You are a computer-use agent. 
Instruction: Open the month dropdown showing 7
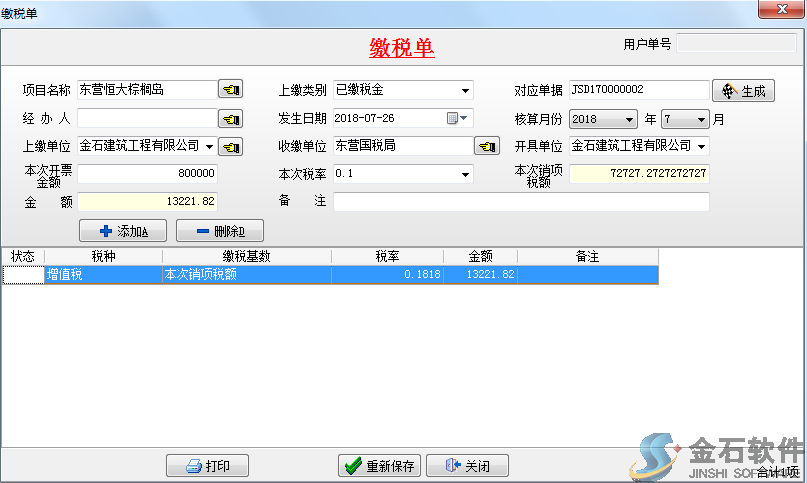coord(702,119)
